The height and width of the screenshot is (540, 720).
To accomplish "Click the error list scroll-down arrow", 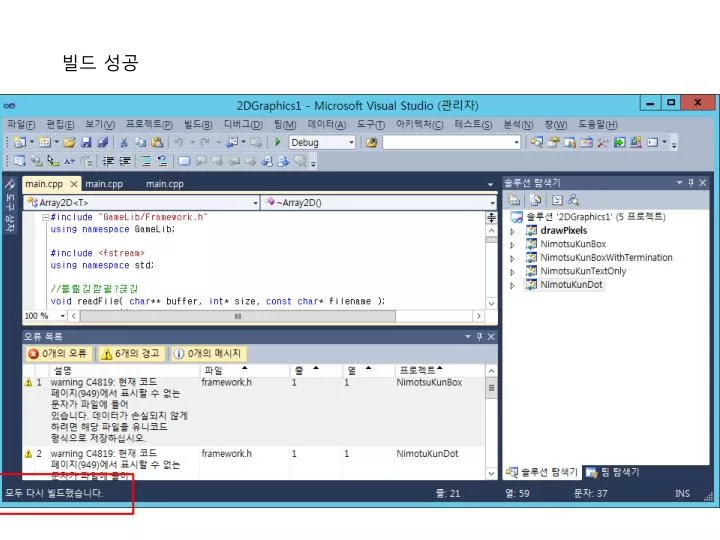I will click(x=491, y=473).
